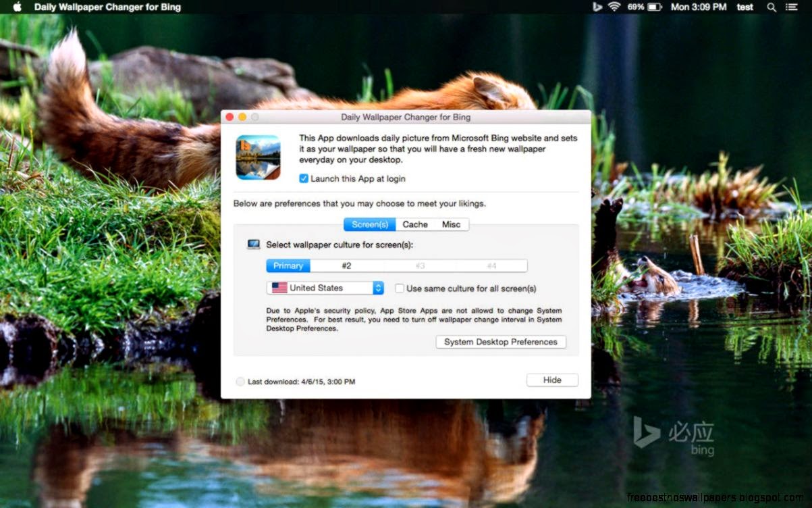
Task: Click Last download: 4/6/15, 3:00 PM text
Action: coord(301,382)
